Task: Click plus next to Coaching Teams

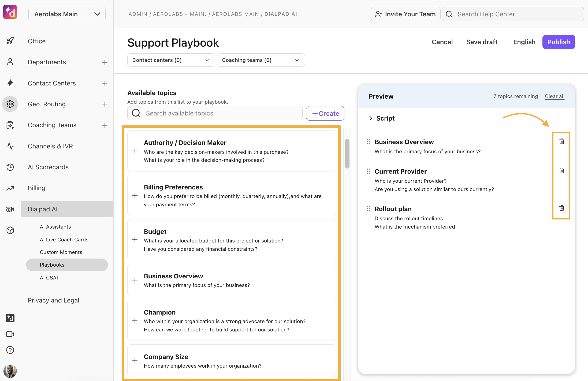Action: tap(105, 125)
